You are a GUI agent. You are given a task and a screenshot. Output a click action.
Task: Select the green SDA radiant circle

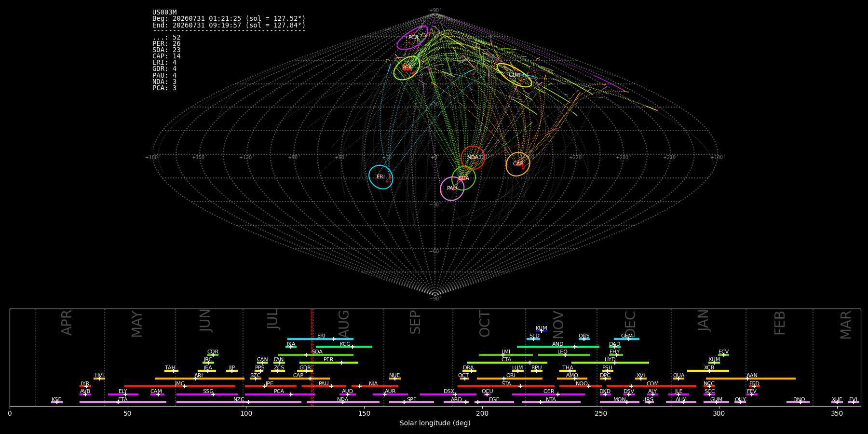click(x=464, y=178)
